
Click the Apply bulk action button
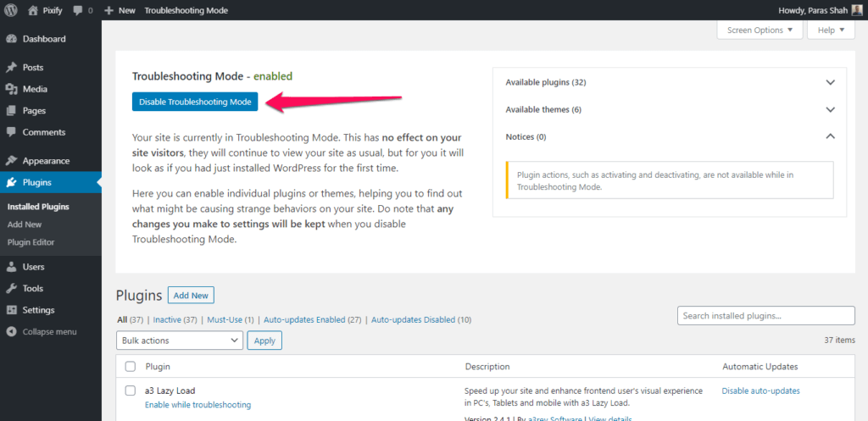(x=264, y=341)
